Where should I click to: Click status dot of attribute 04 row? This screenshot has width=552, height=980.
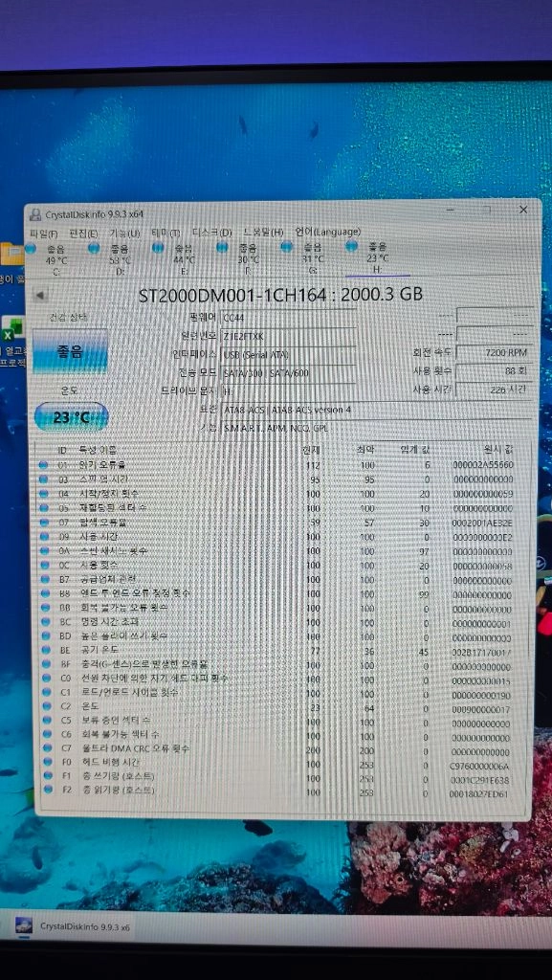[x=43, y=494]
